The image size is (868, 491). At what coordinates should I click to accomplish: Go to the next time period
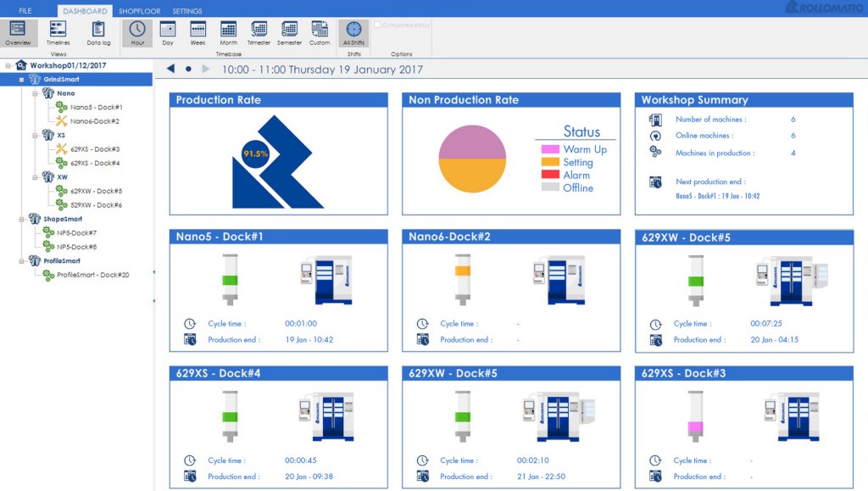pos(206,69)
